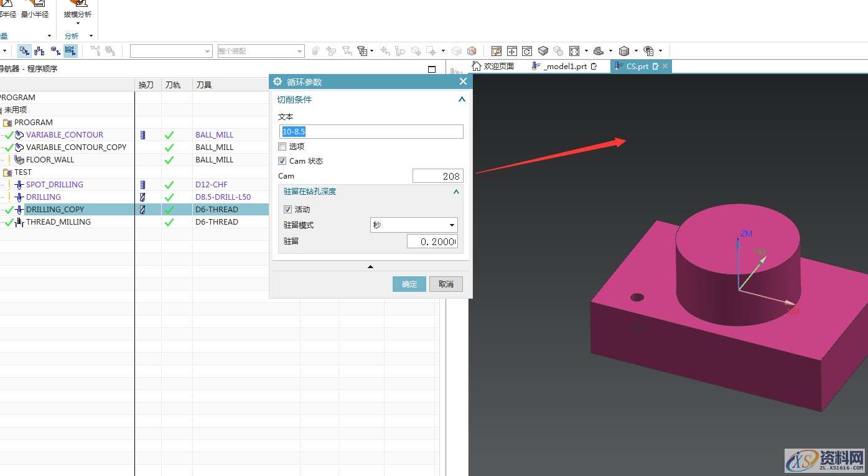Open the 整个装配 selection scope dropdown
This screenshot has height=476, width=868.
point(260,51)
